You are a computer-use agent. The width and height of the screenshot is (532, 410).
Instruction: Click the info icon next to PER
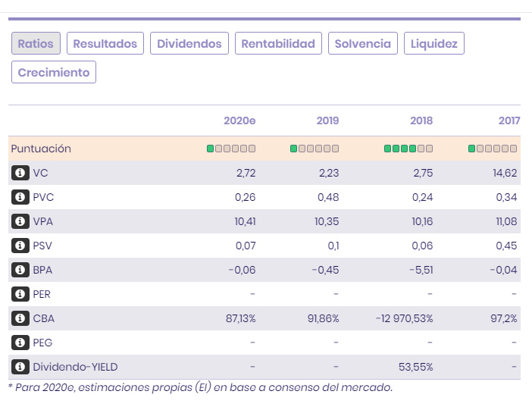pyautogui.click(x=20, y=294)
